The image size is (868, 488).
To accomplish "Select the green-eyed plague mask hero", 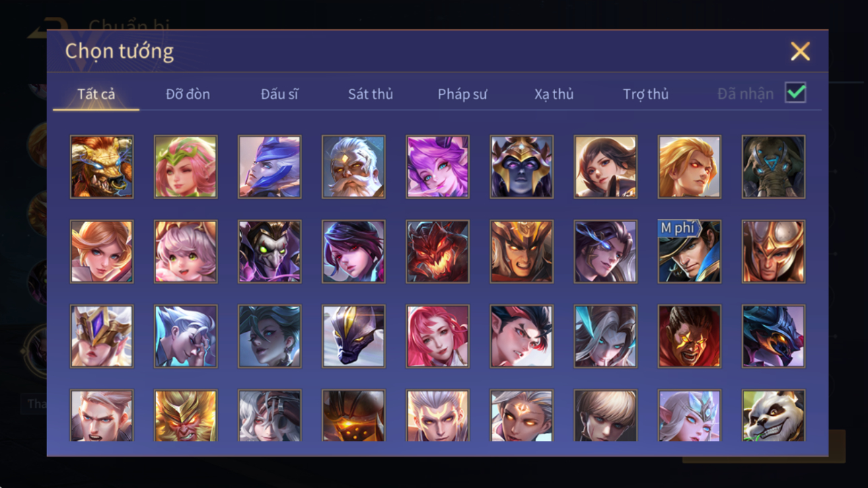I will tap(269, 252).
